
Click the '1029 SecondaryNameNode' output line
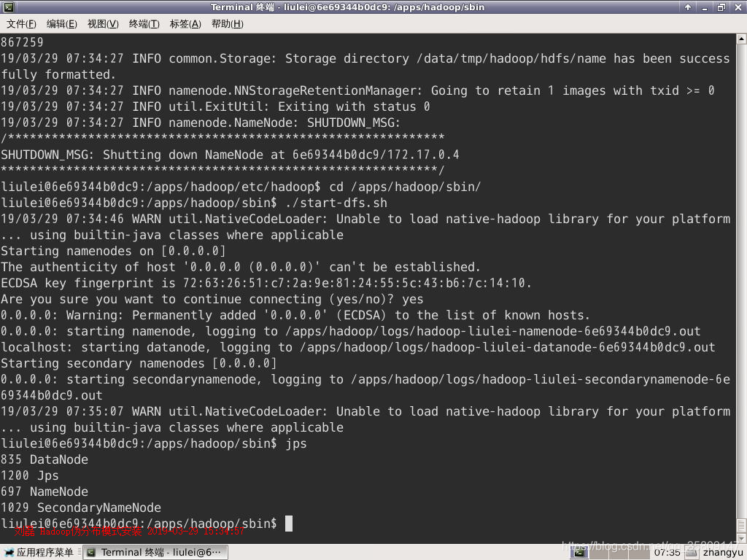tap(81, 507)
